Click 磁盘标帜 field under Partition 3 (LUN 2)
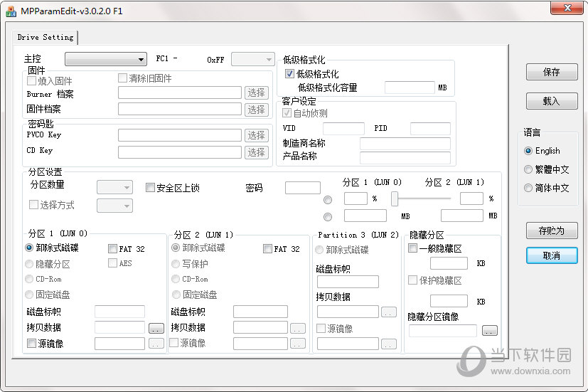Screen dimensions: 588x392 tap(348, 282)
